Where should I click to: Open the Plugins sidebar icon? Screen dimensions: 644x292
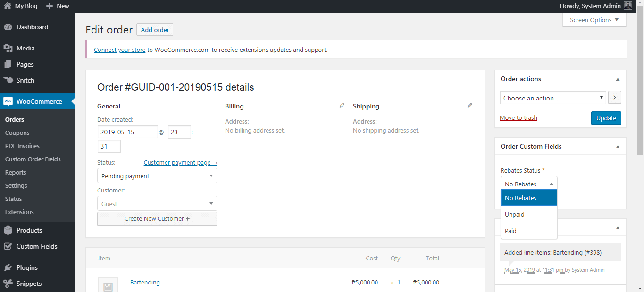coord(10,267)
